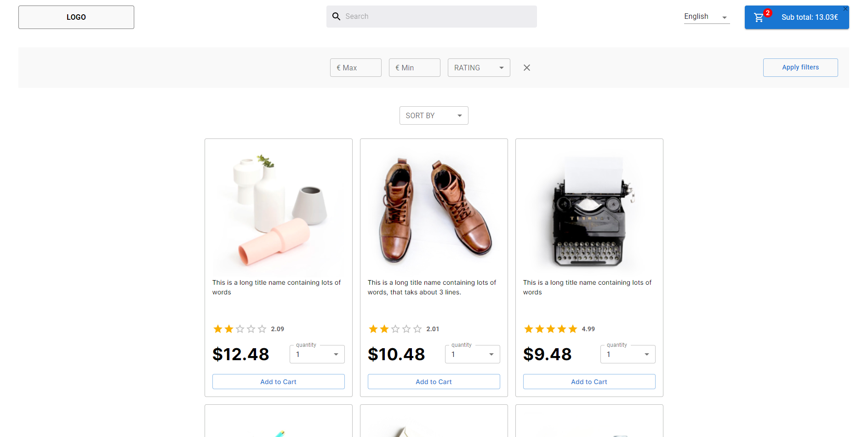Click the $9.48 price text

coord(547,354)
